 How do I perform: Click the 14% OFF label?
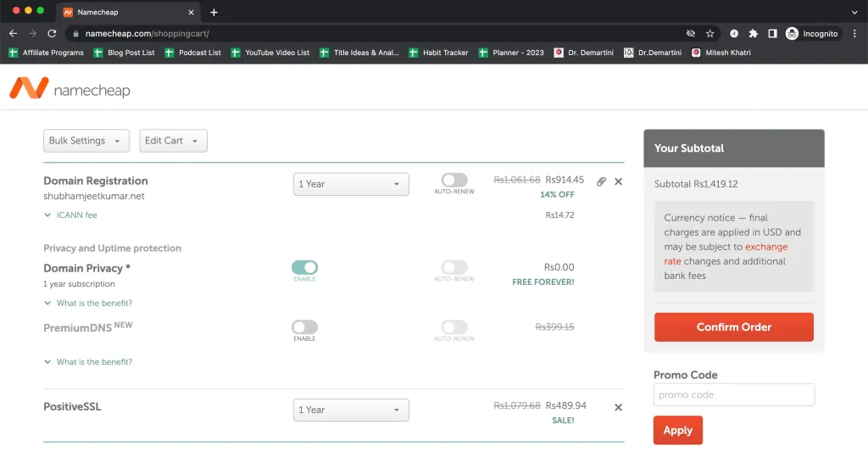click(x=557, y=194)
